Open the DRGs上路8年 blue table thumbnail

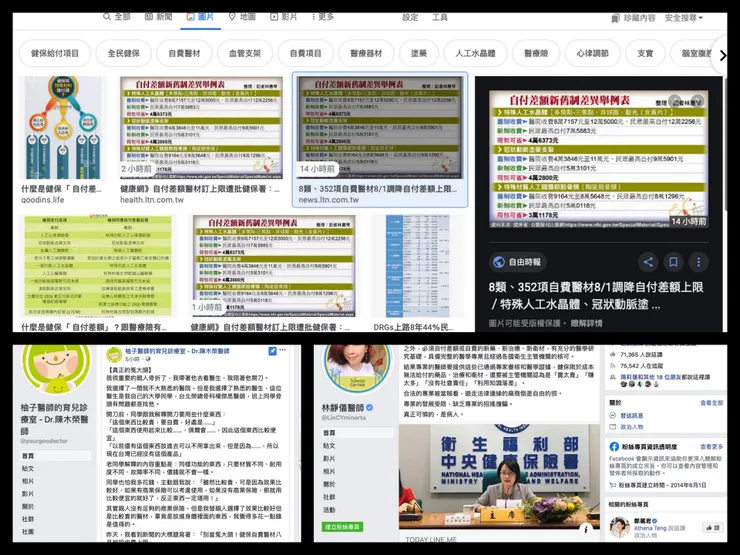417,266
